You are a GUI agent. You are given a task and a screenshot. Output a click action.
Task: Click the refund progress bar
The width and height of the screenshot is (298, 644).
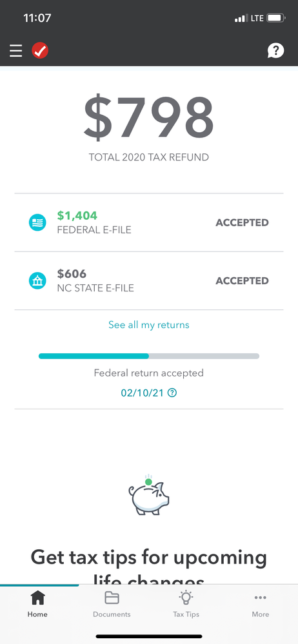[149, 356]
